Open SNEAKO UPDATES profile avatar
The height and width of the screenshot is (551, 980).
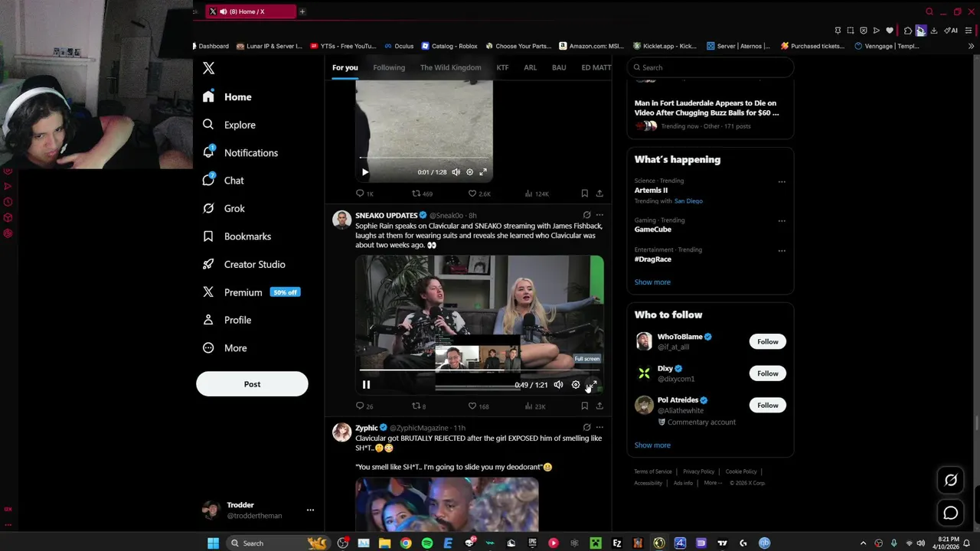(341, 220)
